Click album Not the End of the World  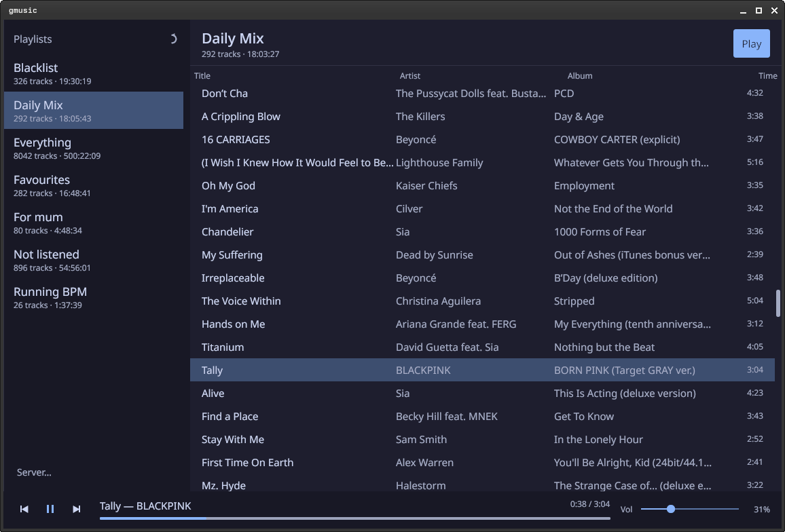coord(613,208)
